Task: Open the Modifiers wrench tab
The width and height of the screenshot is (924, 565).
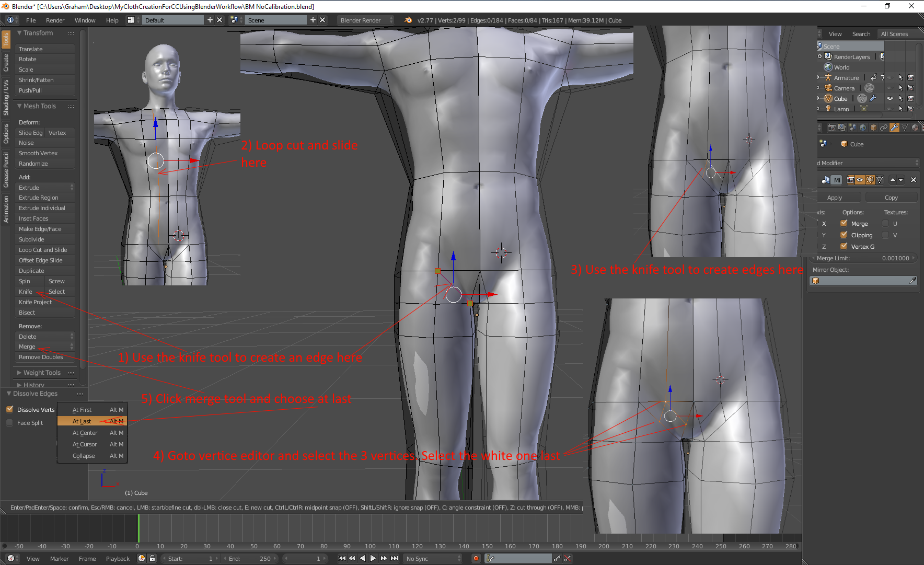Action: coord(894,128)
